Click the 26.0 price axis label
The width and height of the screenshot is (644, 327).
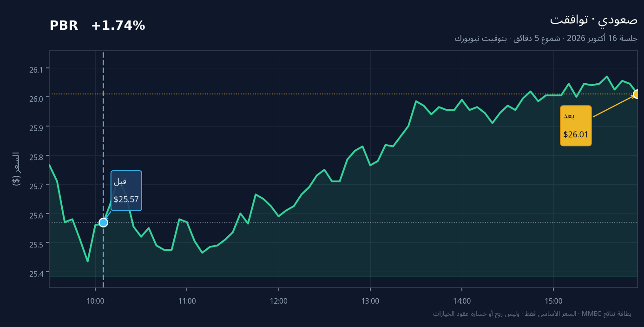pyautogui.click(x=36, y=99)
